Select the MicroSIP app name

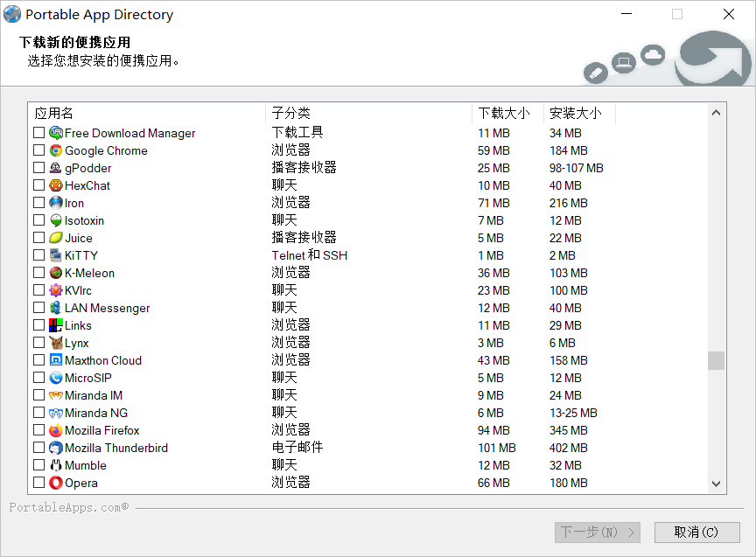(x=88, y=379)
